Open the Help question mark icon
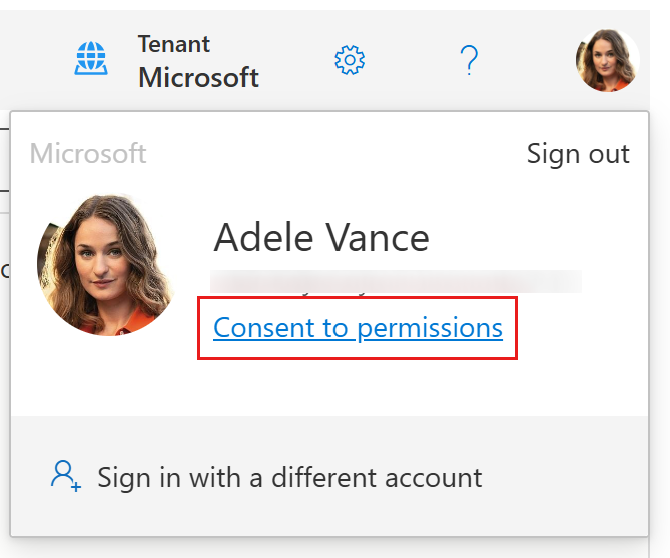The width and height of the screenshot is (670, 558). pos(469,60)
